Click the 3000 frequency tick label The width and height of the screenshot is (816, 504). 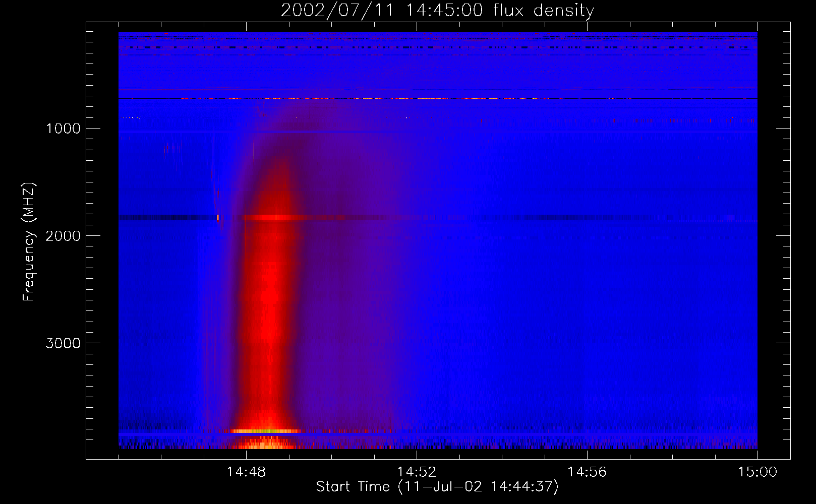coord(63,343)
